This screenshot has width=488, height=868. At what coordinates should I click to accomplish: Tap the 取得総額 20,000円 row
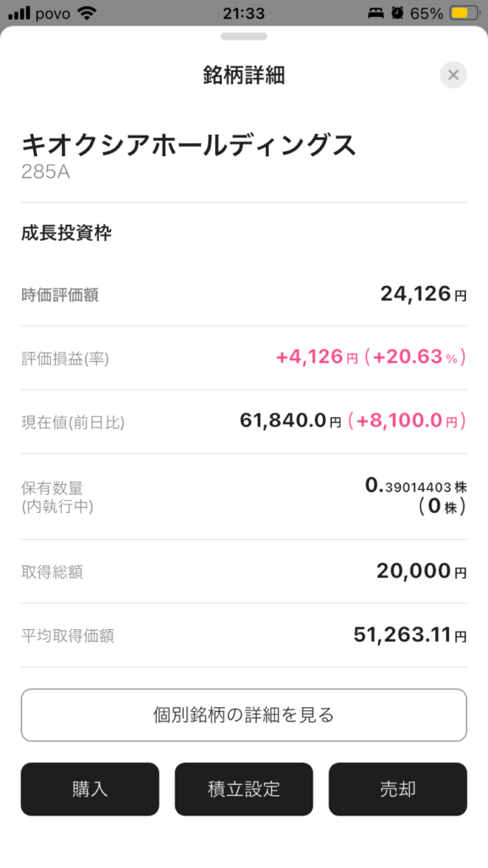click(244, 571)
